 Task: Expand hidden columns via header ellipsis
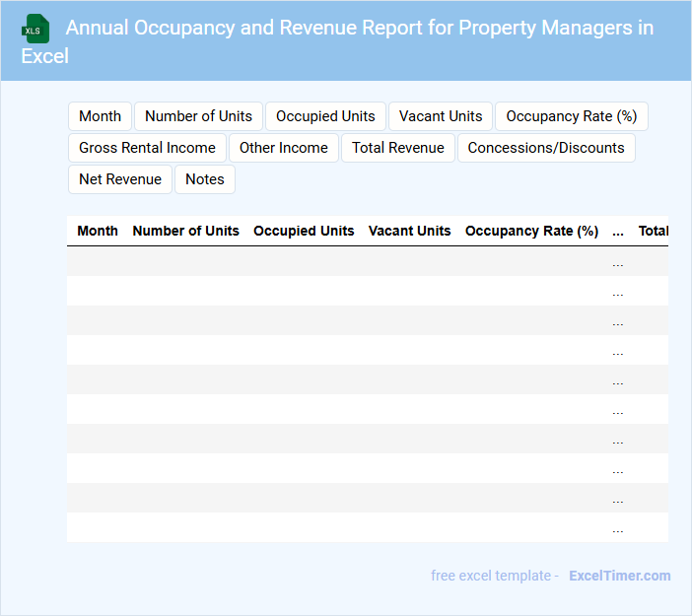[x=618, y=232]
